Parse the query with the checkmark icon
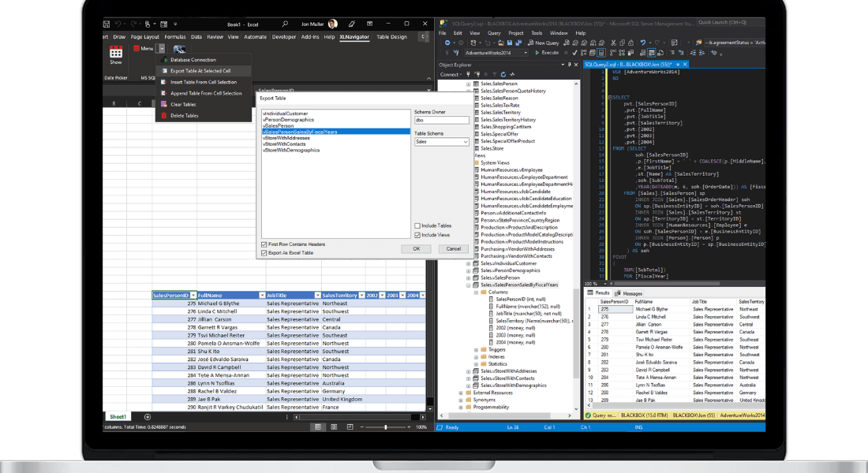Image resolution: width=868 pixels, height=473 pixels. (574, 52)
